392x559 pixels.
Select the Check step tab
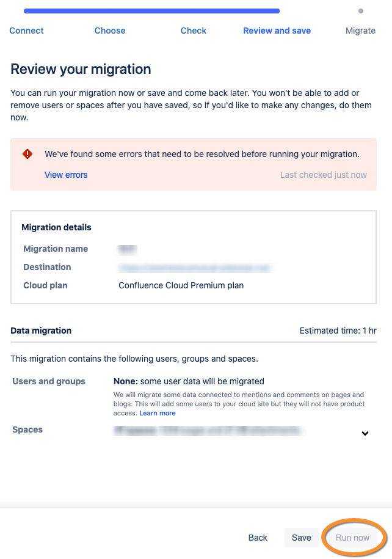coord(194,31)
